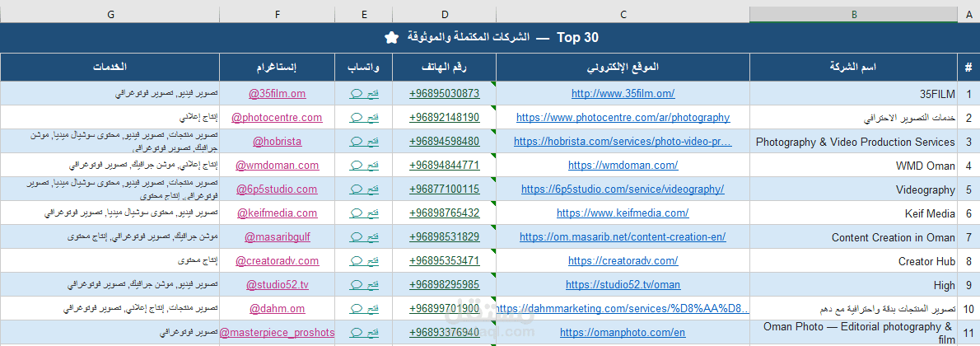Select the الخدمات header cell
This screenshot has height=346, width=980.
110,67
